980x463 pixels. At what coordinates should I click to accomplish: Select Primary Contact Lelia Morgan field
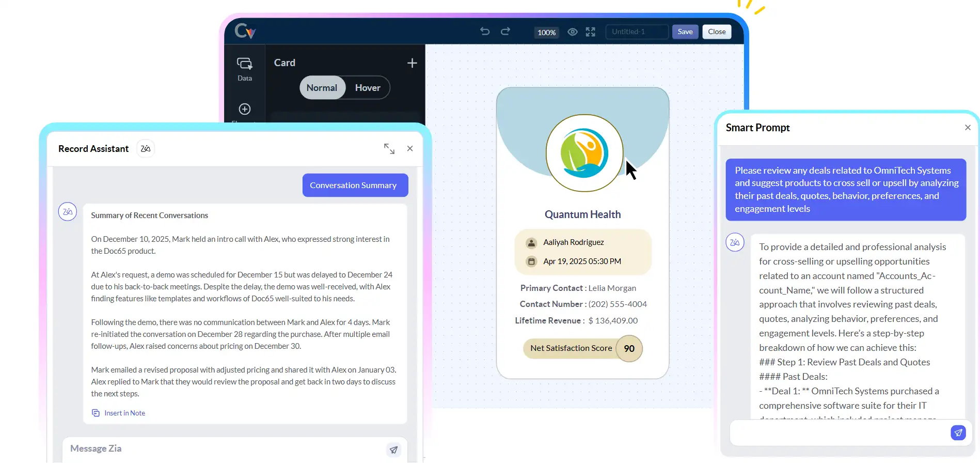(x=578, y=288)
